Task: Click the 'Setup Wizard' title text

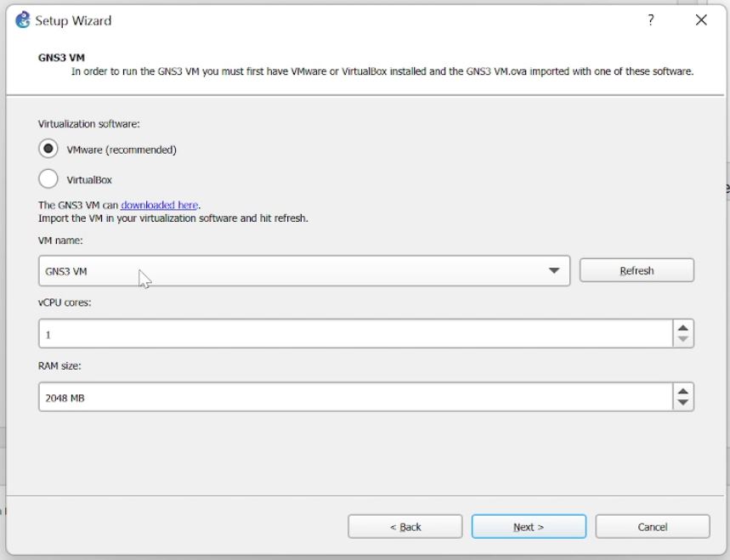Action: (x=73, y=20)
